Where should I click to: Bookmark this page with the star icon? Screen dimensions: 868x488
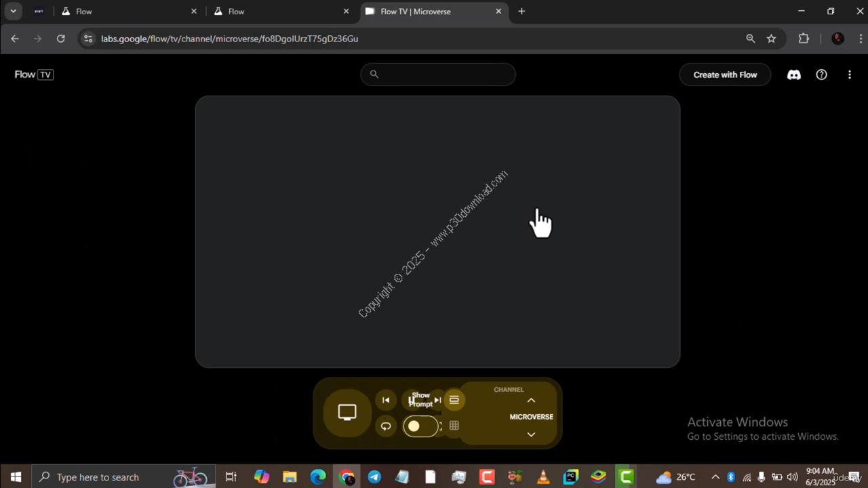pyautogui.click(x=771, y=39)
